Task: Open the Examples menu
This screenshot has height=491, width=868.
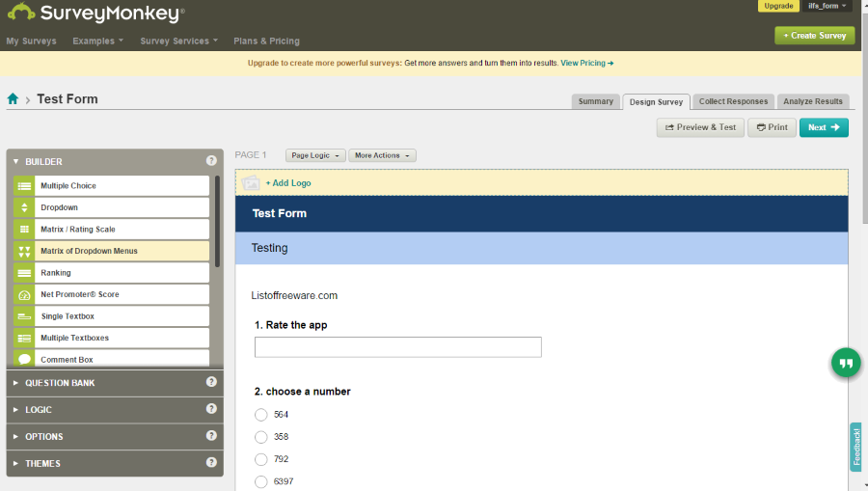Action: click(98, 41)
